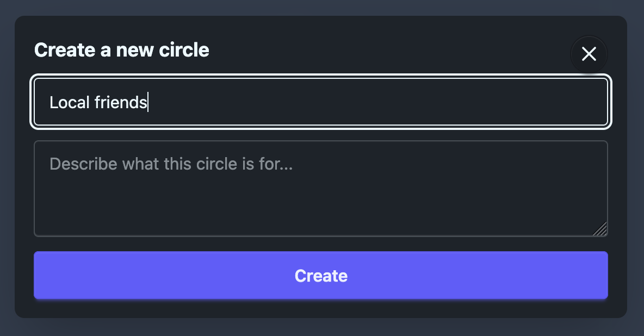Submit the new circle with Create
Viewport: 644px width, 336px height.
tap(320, 275)
